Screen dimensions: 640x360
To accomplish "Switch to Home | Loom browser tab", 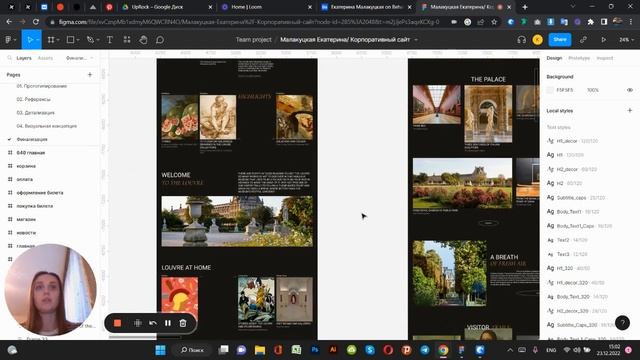I will (266, 7).
